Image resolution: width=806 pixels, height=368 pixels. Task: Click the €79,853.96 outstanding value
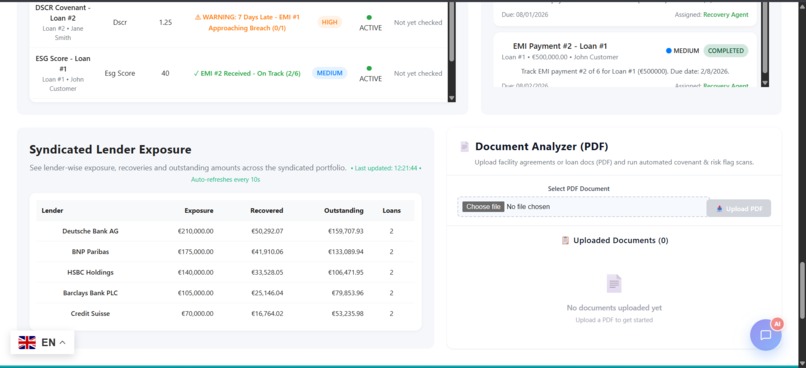[x=347, y=293]
